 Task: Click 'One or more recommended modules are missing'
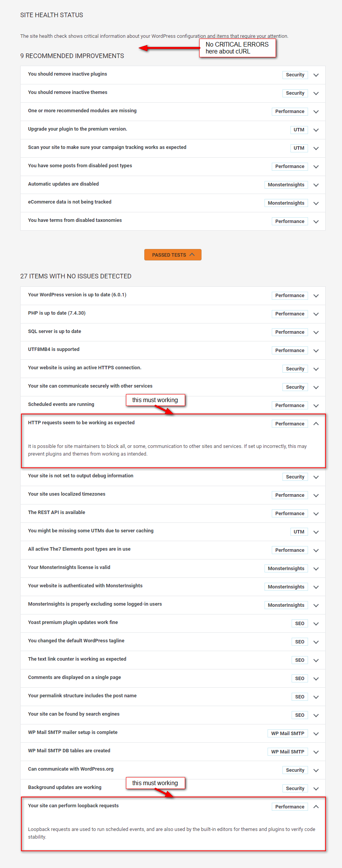(x=82, y=111)
